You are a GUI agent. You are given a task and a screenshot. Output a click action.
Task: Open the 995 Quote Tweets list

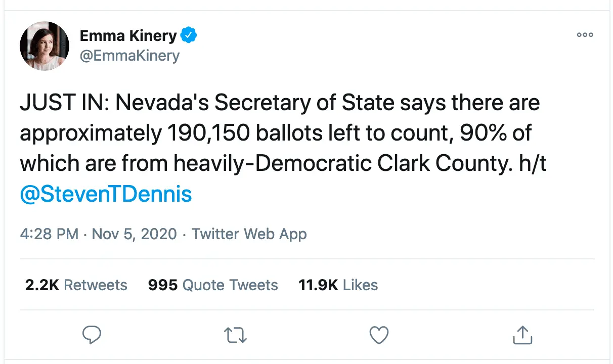pos(213,285)
